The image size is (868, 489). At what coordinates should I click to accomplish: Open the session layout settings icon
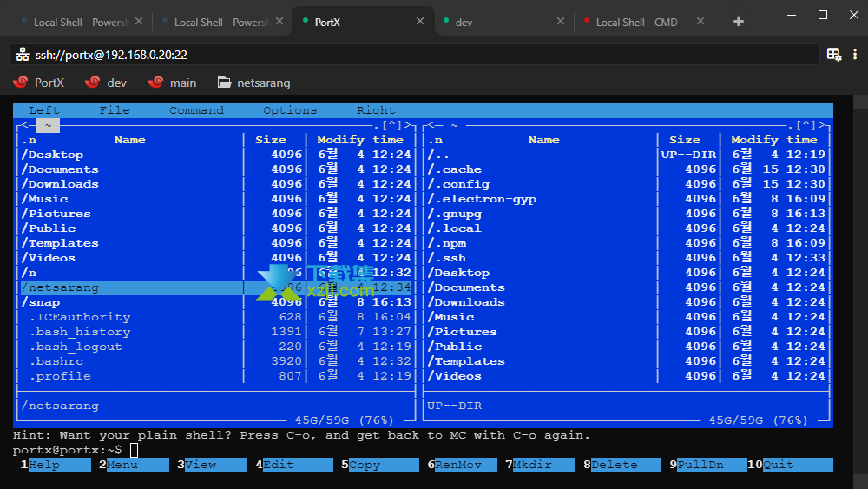pos(833,54)
